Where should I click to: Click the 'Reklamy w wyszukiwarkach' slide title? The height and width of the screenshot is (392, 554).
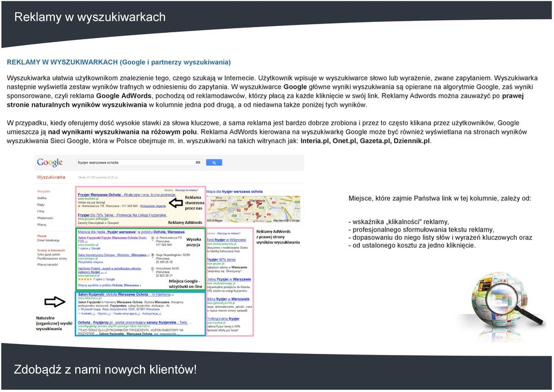pos(90,17)
